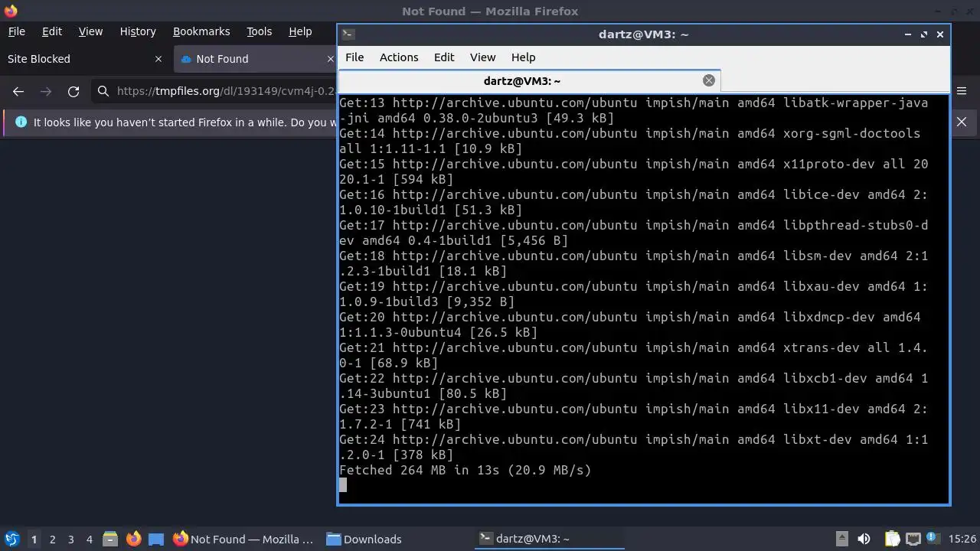This screenshot has height=551, width=980.
Task: Open the removable media eject tray icon
Action: coord(841,539)
